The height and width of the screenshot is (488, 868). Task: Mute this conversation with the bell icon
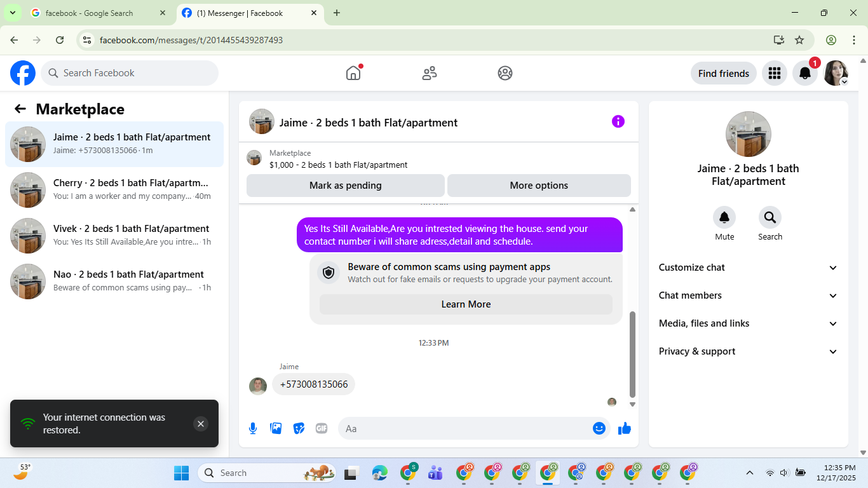click(x=724, y=218)
